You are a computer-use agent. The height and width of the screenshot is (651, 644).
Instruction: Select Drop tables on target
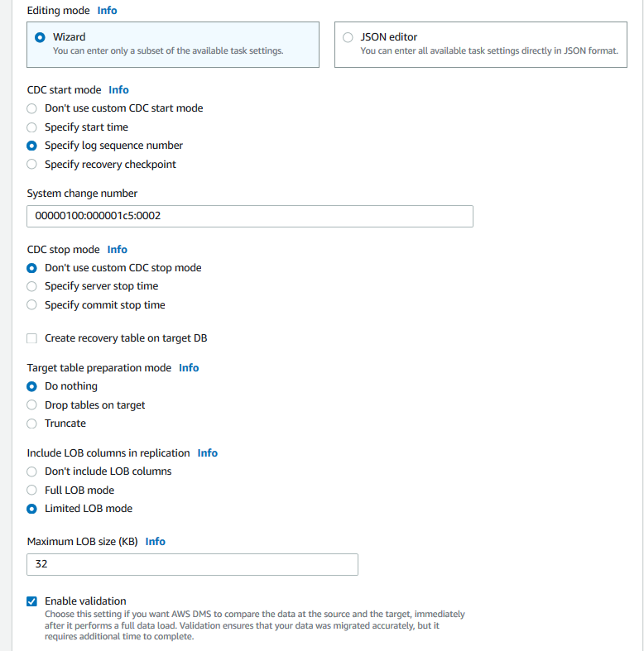[x=31, y=405]
